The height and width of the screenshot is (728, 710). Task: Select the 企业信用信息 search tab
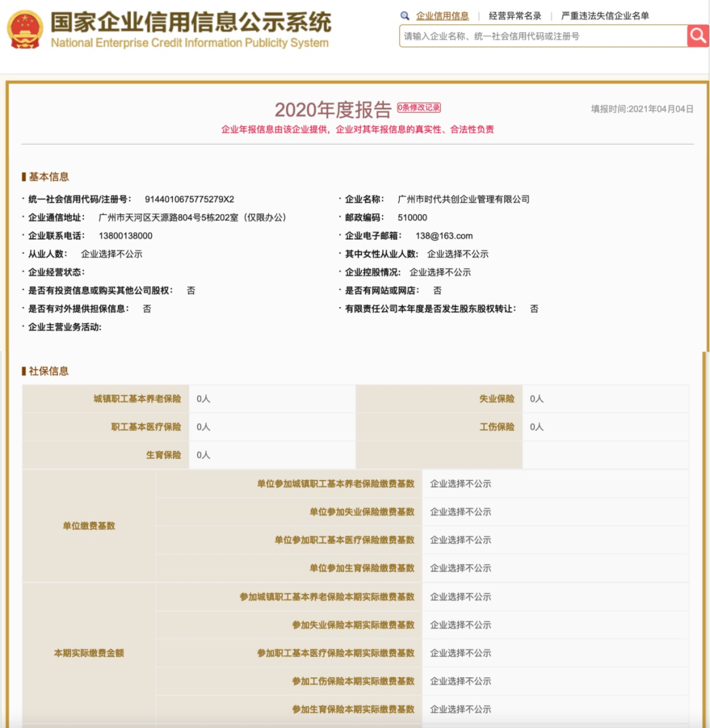[442, 16]
